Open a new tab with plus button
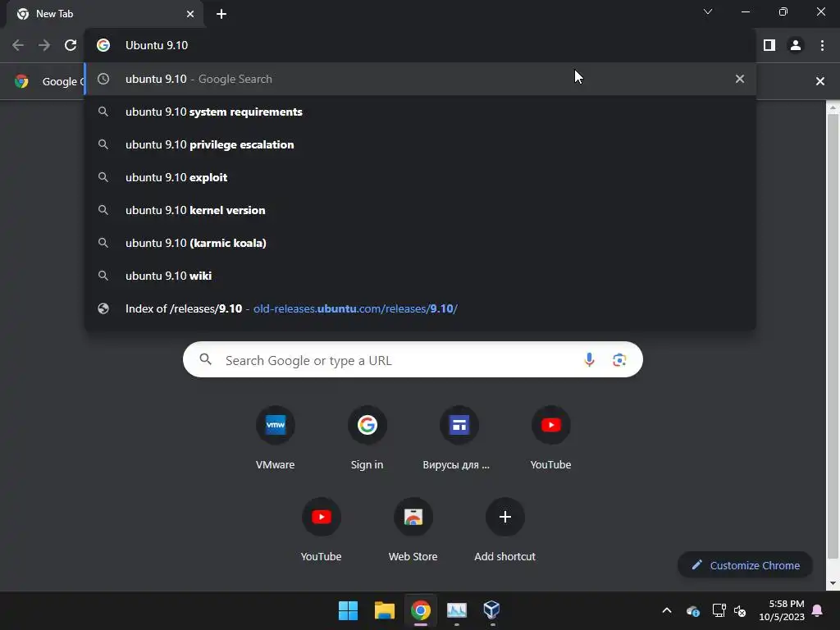The width and height of the screenshot is (840, 630). tap(221, 14)
